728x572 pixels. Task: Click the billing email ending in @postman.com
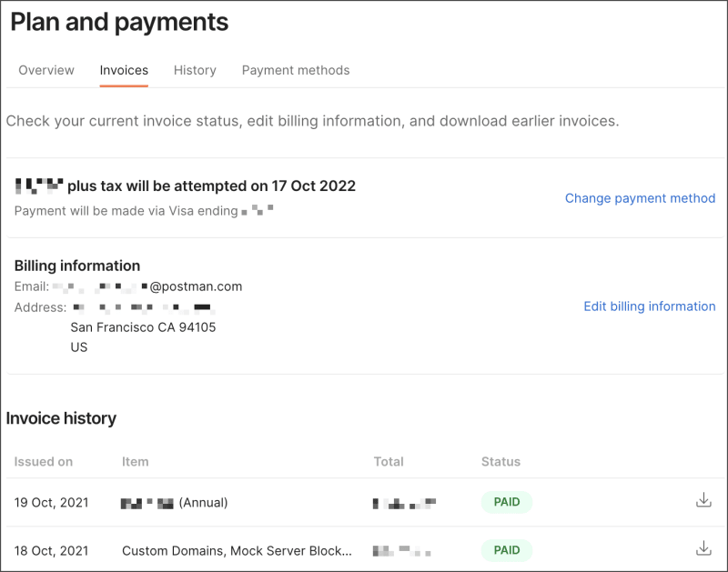[147, 286]
